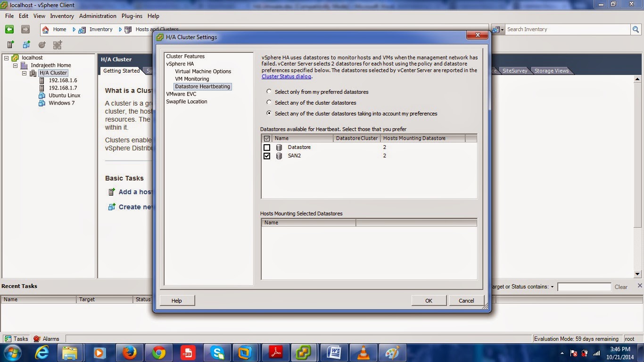Switch to the Storage Views tab
Viewport: 644px width, 362px height.
551,70
